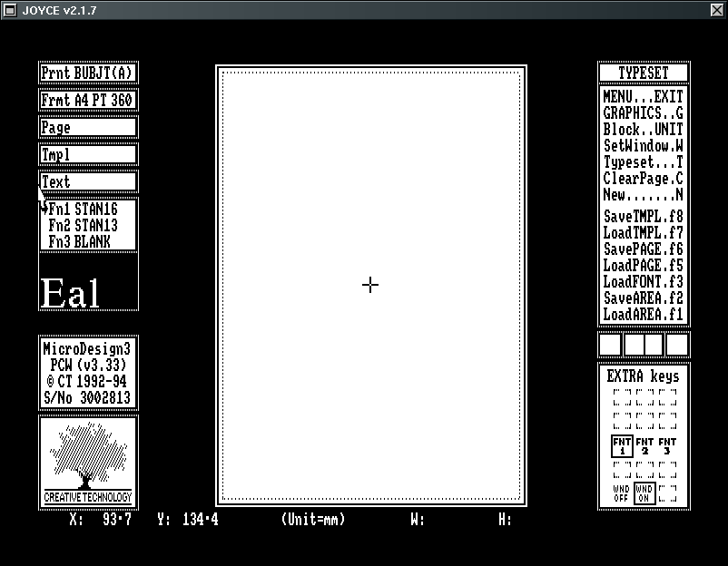Select the FNT 1 extra key
728x566 pixels.
click(622, 446)
